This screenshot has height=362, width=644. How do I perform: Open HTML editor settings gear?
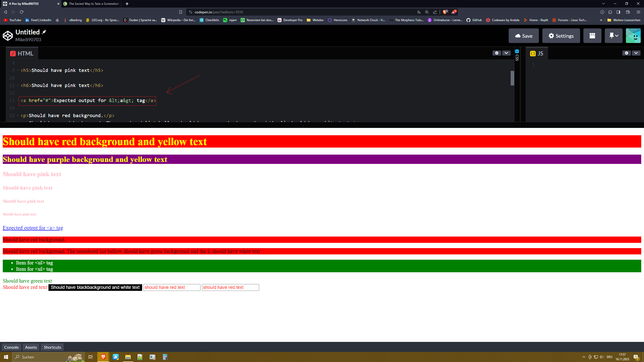[497, 53]
